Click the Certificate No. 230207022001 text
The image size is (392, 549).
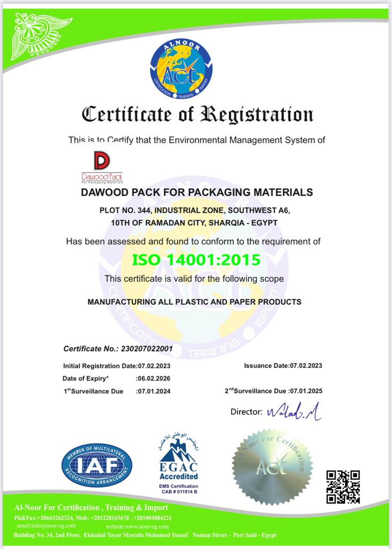(118, 348)
